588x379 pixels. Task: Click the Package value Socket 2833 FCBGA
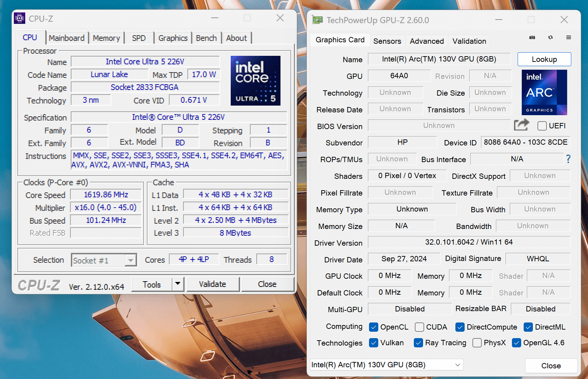tap(145, 87)
